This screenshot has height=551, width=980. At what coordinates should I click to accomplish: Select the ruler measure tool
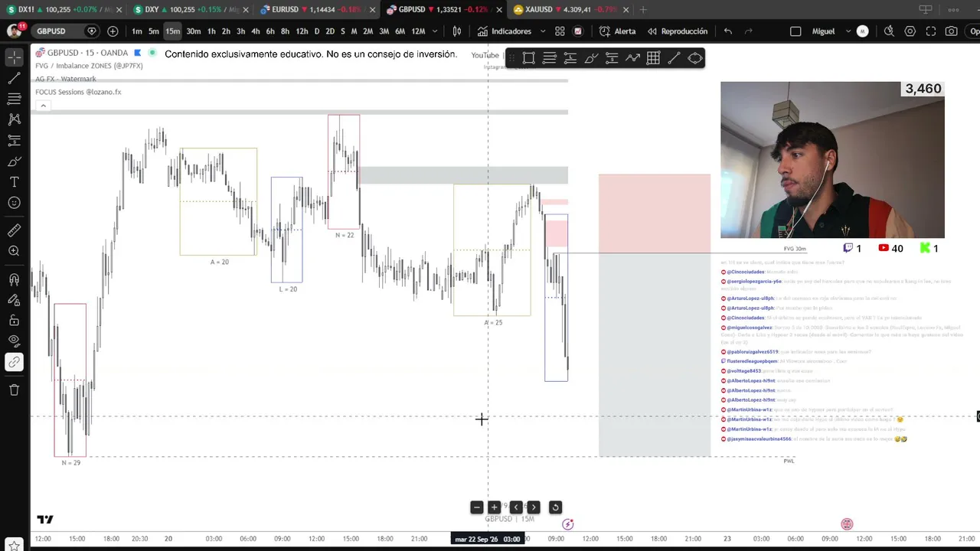pos(14,230)
